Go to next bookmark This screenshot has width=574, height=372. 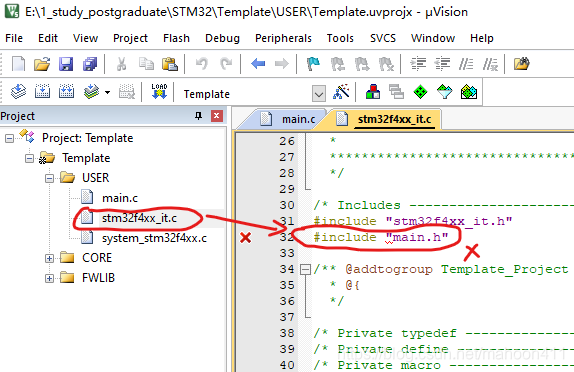coord(362,64)
